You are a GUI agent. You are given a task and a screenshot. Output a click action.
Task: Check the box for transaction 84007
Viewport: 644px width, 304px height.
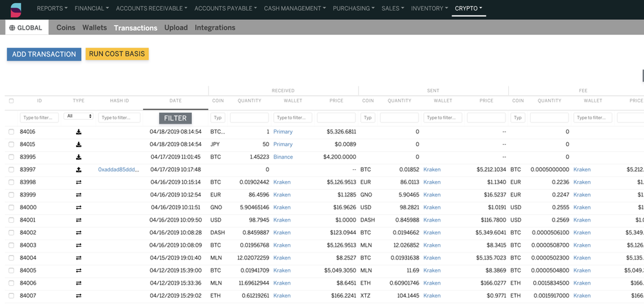coord(12,296)
